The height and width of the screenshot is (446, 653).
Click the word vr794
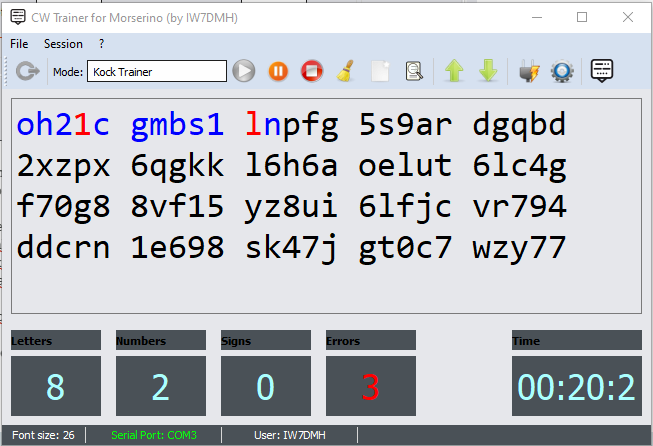pyautogui.click(x=519, y=206)
